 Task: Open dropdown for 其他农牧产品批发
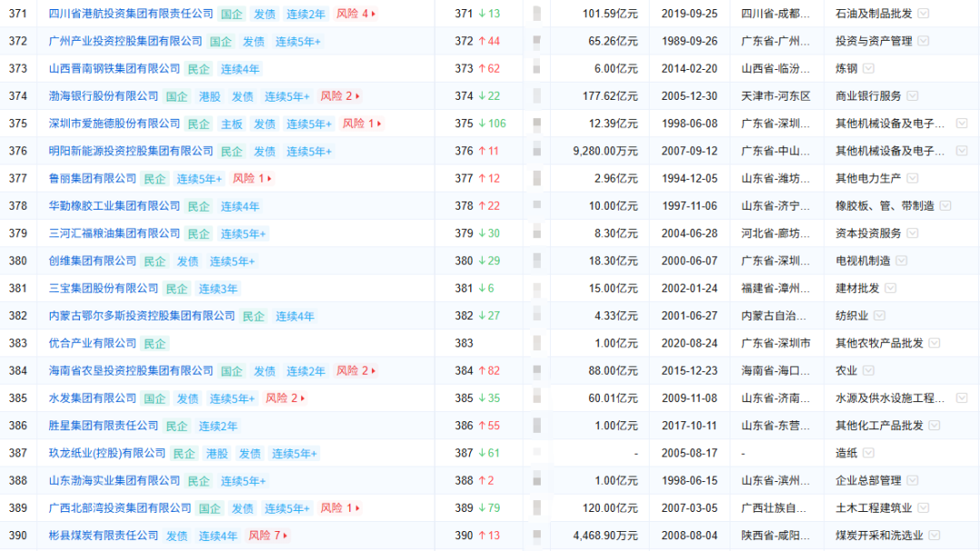pyautogui.click(x=935, y=343)
